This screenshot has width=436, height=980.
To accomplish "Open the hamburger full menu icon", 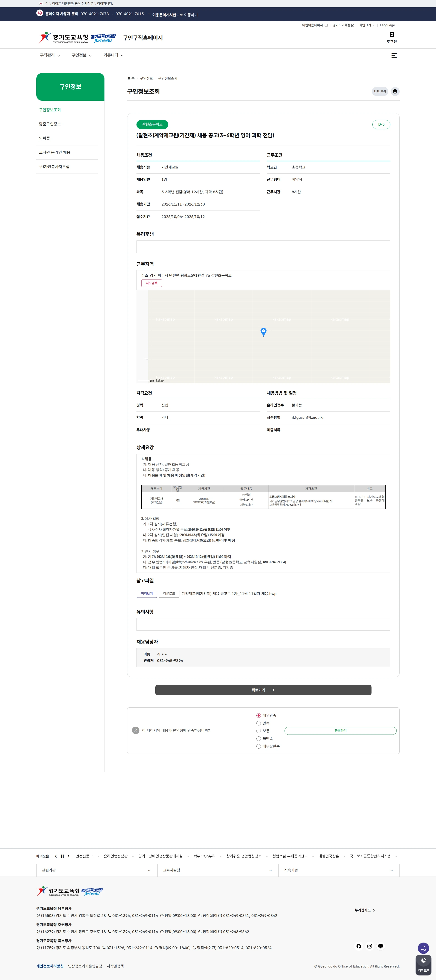I will tap(394, 56).
